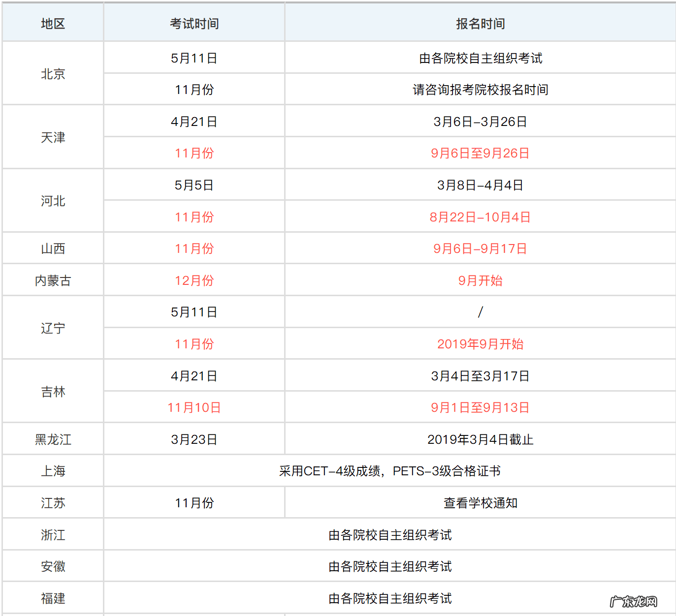
Task: Click 3月6日–3月26日 registration cell
Action: [x=480, y=122]
